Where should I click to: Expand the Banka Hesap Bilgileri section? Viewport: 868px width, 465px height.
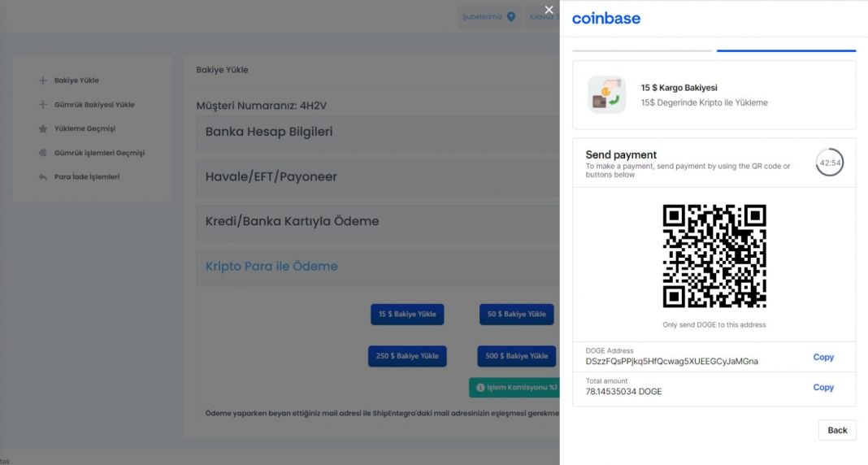click(378, 133)
